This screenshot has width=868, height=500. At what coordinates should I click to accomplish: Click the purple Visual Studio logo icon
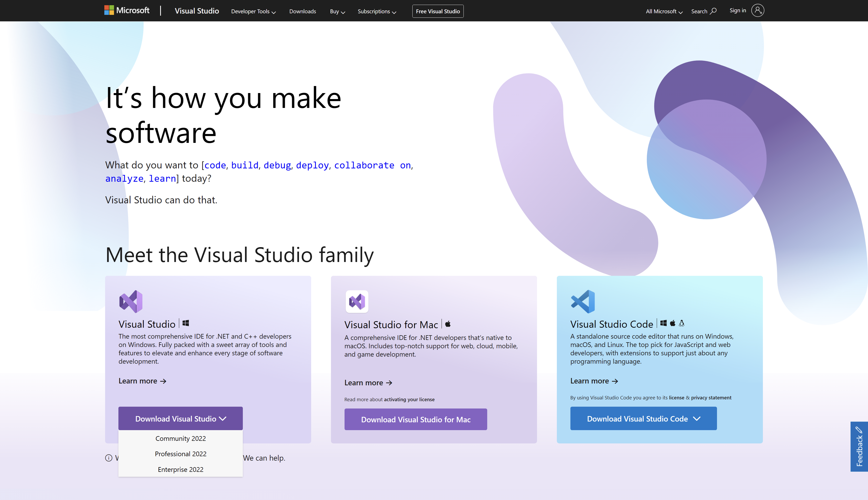[131, 302]
